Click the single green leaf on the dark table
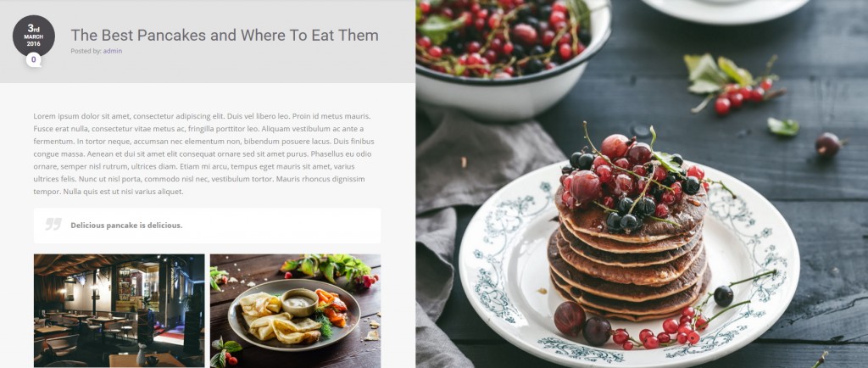The width and height of the screenshot is (868, 368). [783, 126]
